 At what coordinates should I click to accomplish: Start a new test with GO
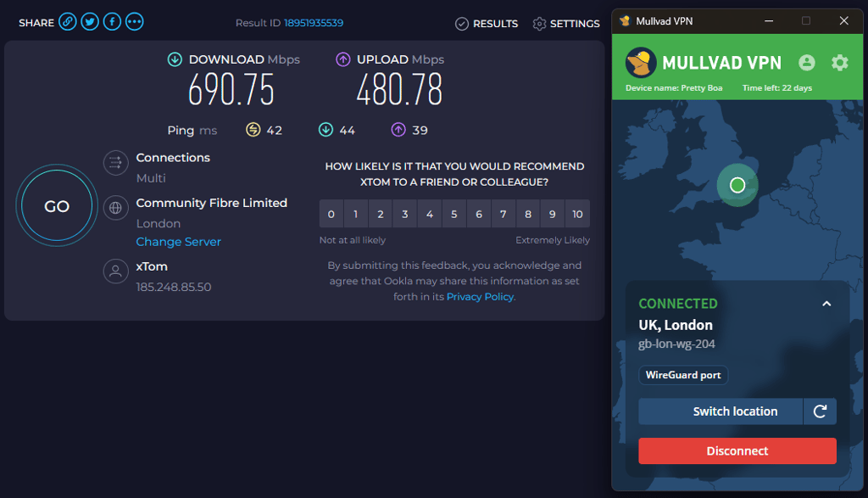pos(57,206)
